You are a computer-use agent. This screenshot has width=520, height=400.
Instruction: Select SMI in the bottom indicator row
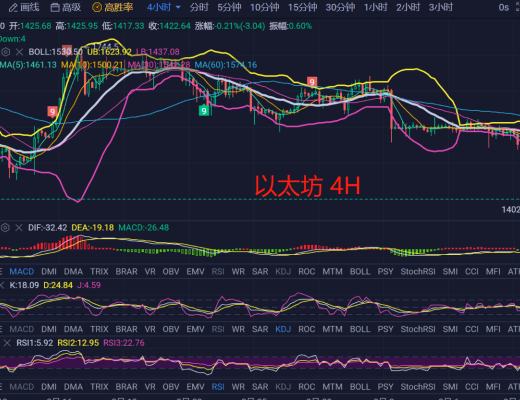click(x=450, y=387)
